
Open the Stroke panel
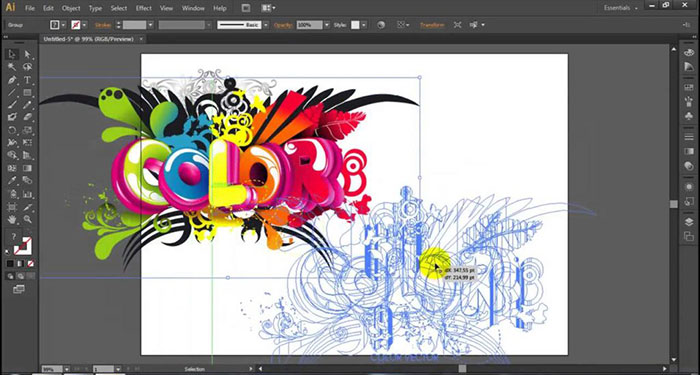(x=689, y=136)
